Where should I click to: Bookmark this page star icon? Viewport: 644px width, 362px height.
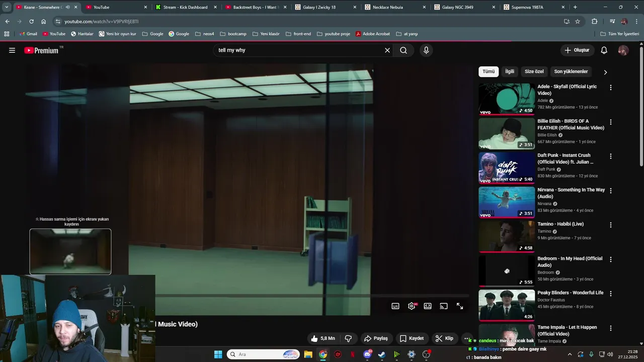pyautogui.click(x=578, y=22)
